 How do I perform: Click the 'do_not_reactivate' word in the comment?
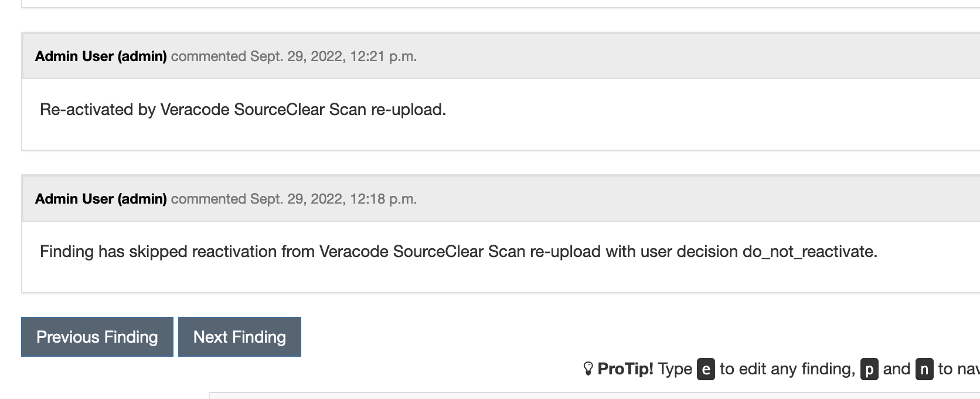pos(810,252)
